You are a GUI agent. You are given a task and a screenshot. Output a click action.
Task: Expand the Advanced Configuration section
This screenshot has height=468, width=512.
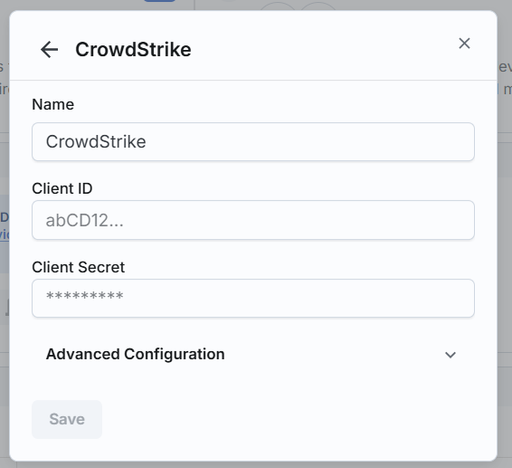pos(253,354)
